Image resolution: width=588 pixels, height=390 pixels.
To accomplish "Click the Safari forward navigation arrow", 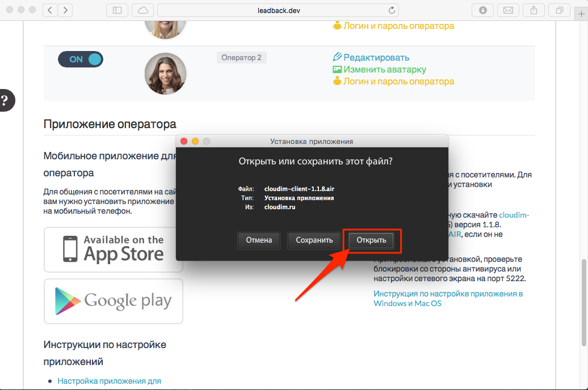I will click(65, 10).
